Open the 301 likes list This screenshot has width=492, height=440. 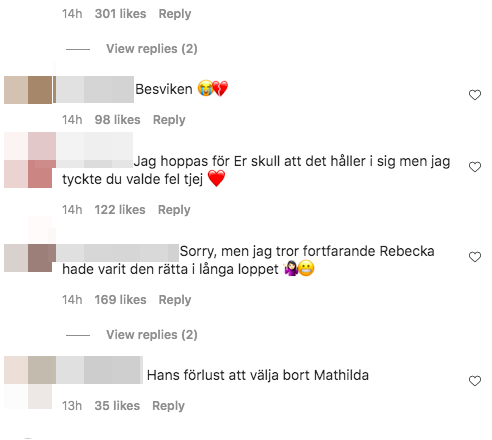tap(120, 14)
